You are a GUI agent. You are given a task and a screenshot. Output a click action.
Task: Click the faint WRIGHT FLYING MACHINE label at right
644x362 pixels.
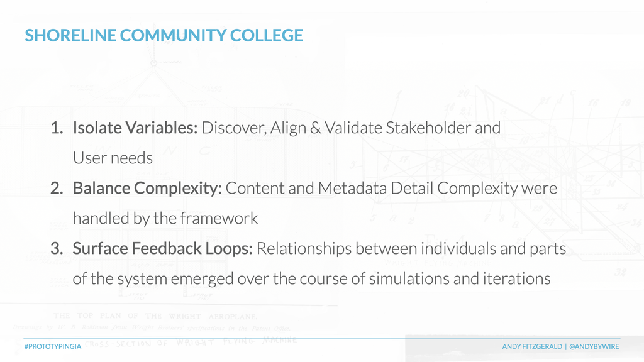click(x=438, y=263)
